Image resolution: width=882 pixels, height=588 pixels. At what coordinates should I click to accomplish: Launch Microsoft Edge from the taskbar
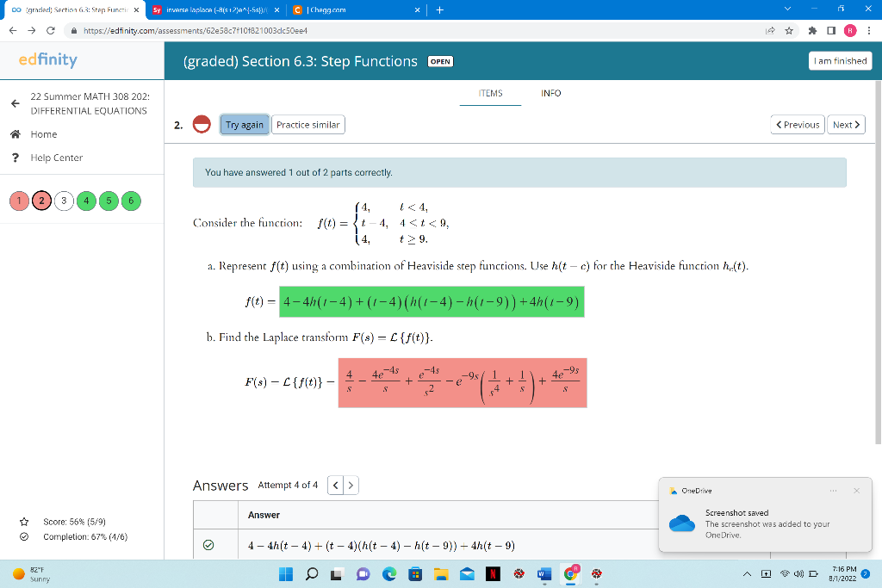pyautogui.click(x=388, y=573)
